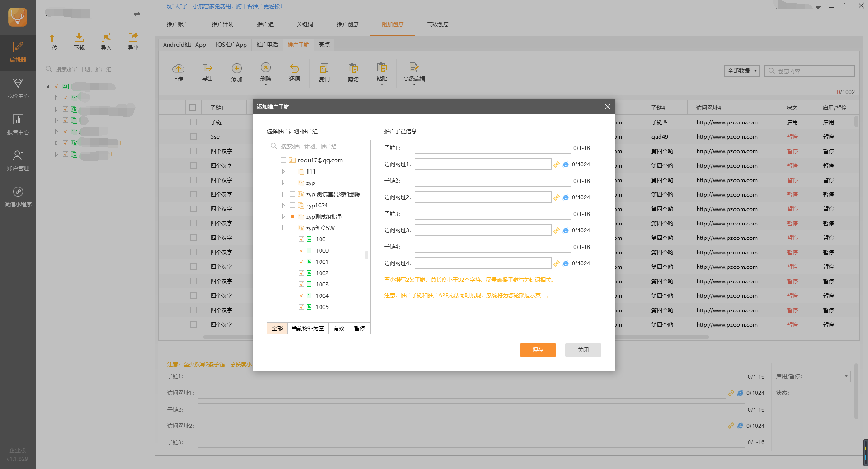Image resolution: width=868 pixels, height=469 pixels.
Task: Click the top promo link about 小鹿管家
Action: [224, 6]
